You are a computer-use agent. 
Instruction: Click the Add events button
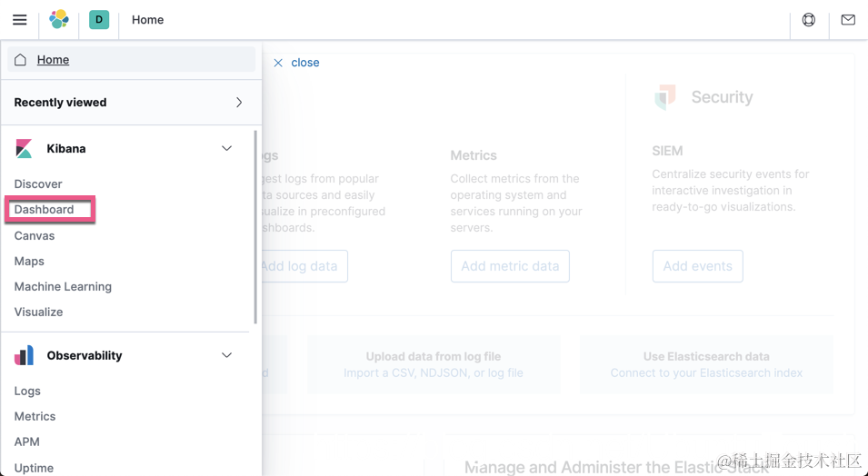[697, 266]
